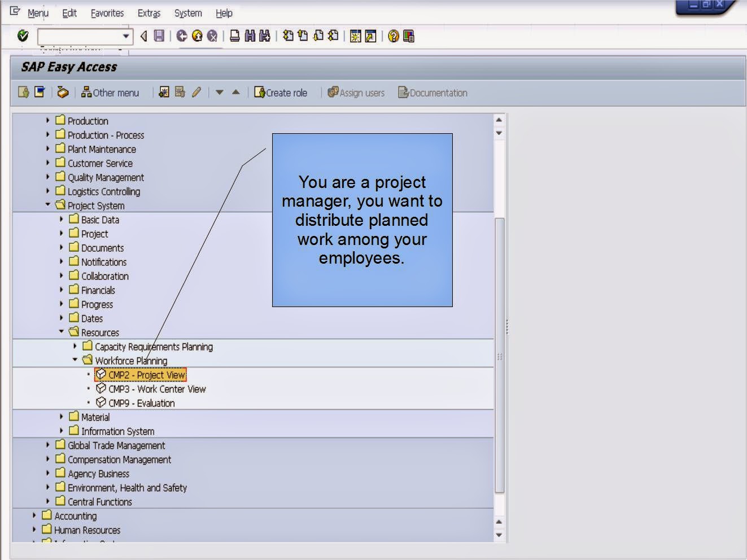Click the Back navigation arrow icon
This screenshot has height=560, width=747.
(x=182, y=36)
